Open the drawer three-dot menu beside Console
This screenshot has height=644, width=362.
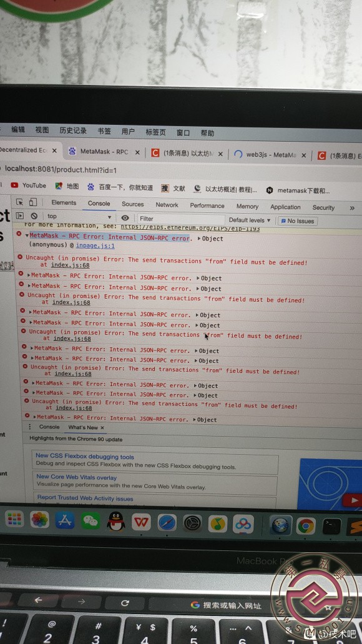(x=29, y=427)
